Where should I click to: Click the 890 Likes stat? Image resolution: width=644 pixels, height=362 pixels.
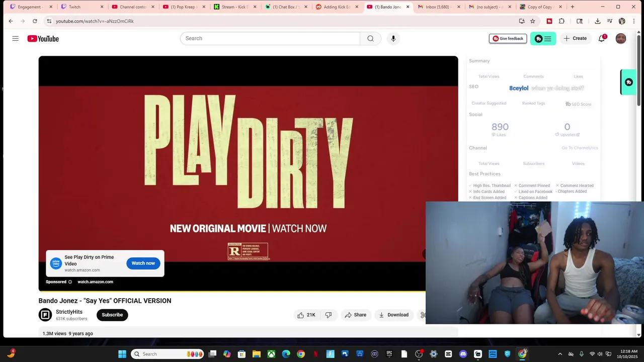coord(500,129)
